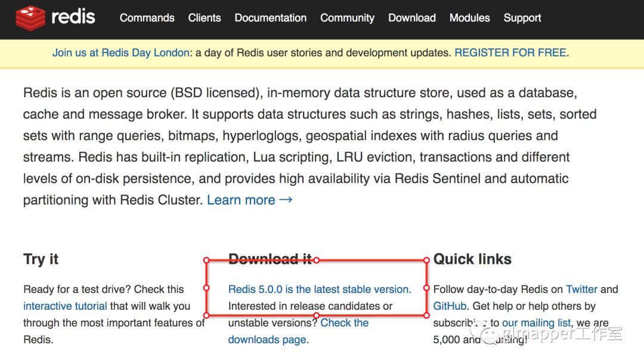This screenshot has width=644, height=364.
Task: Click the redis wordmark in the header
Action: pyautogui.click(x=73, y=17)
